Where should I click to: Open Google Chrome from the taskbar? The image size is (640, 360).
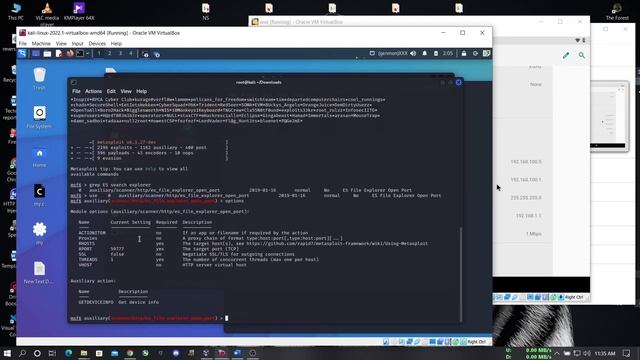pyautogui.click(x=130, y=353)
